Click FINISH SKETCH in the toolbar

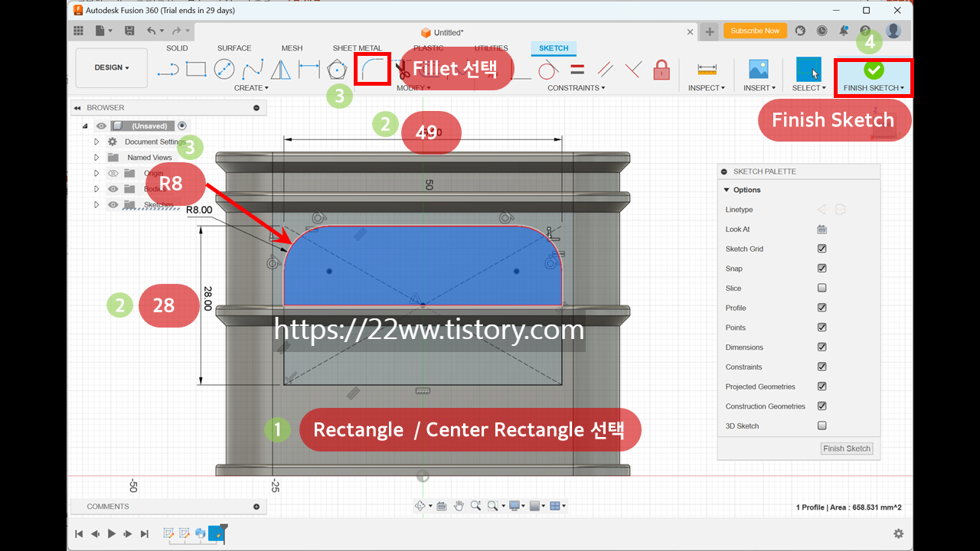[874, 75]
